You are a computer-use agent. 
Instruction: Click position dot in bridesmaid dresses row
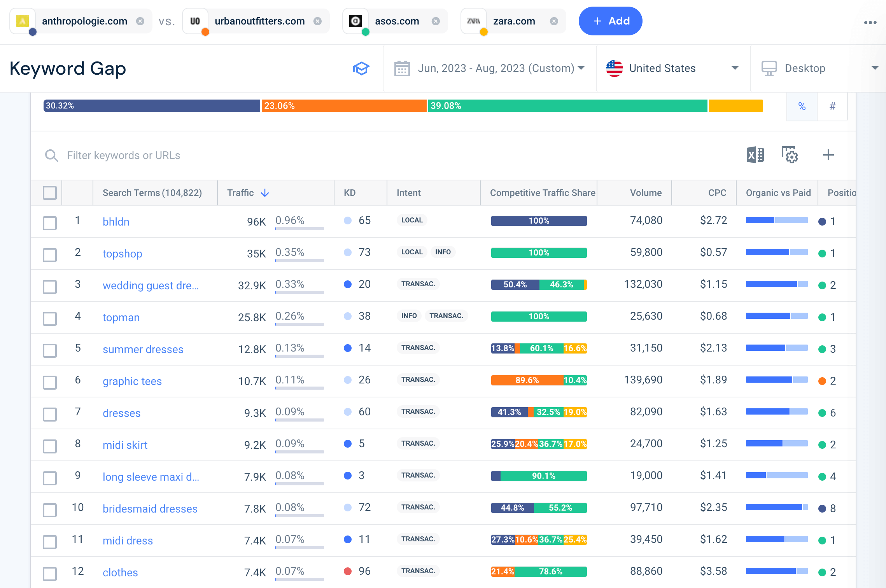tap(822, 509)
